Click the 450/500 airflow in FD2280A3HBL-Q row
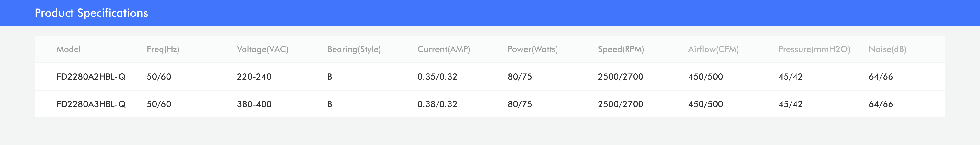980x145 pixels. click(x=705, y=104)
